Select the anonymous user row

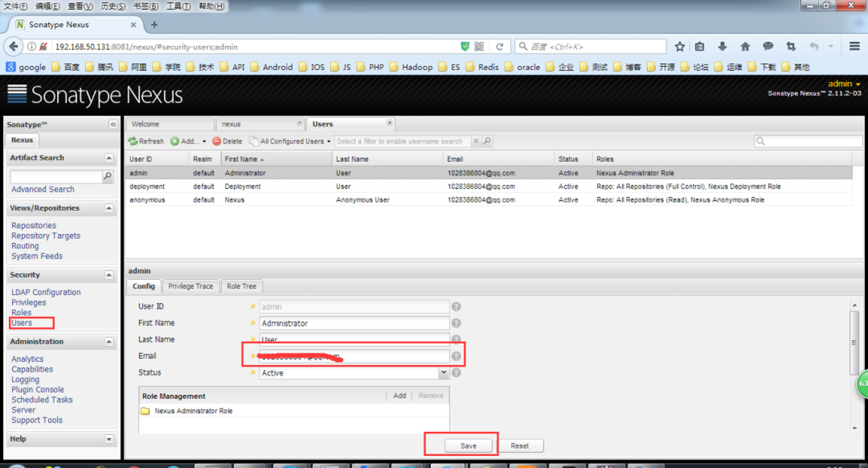tap(489, 200)
